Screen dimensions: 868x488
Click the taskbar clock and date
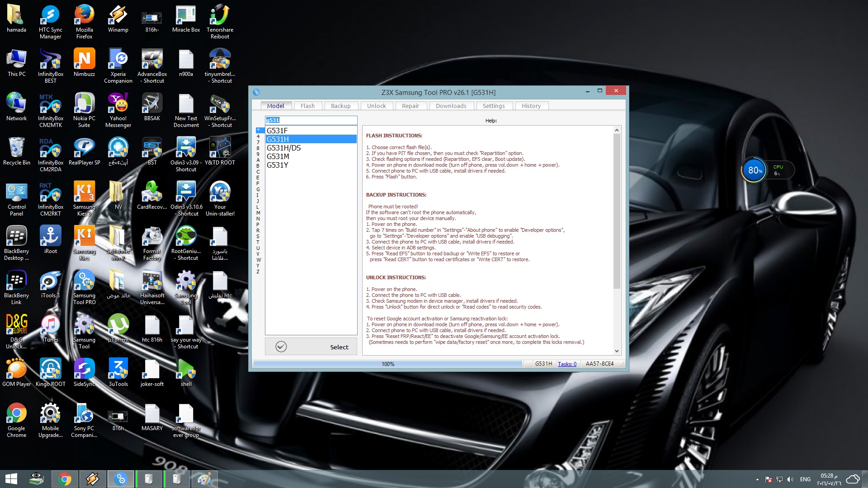829,479
